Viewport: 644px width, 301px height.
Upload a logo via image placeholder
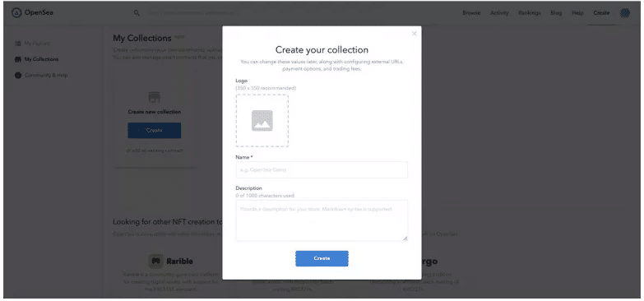(x=262, y=120)
